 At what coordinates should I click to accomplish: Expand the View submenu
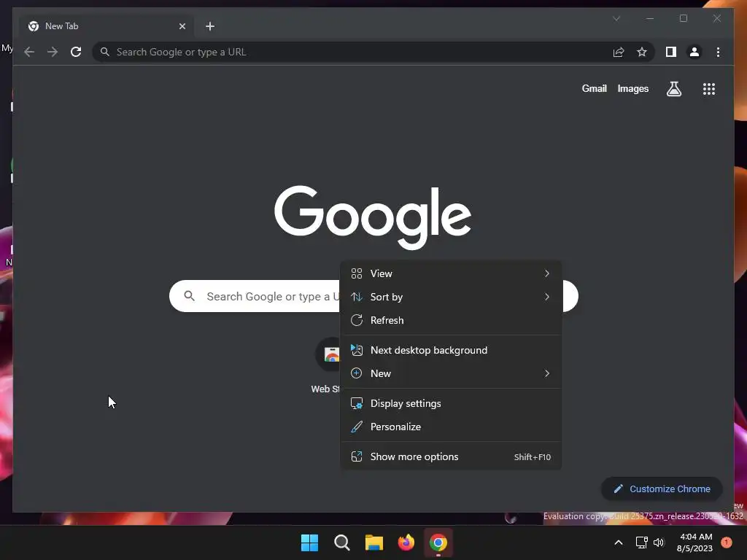click(x=451, y=273)
